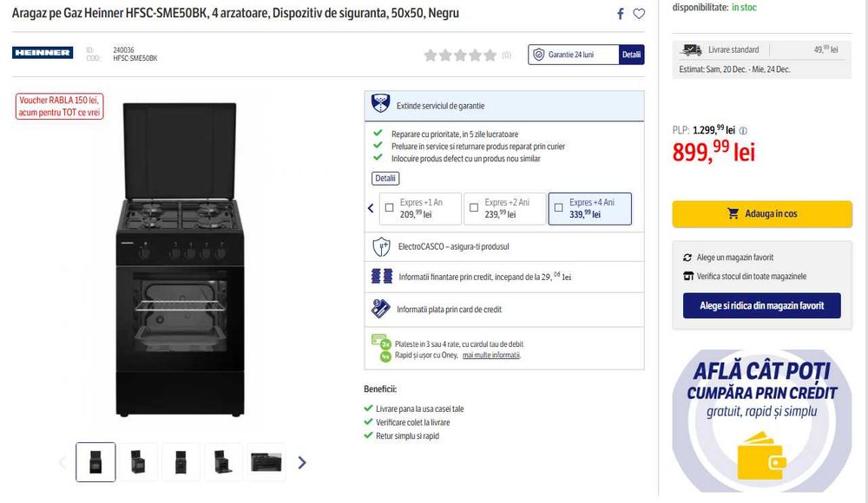Expand Extinde serviciul de garantie header
This screenshot has width=868, height=503.
coord(503,106)
